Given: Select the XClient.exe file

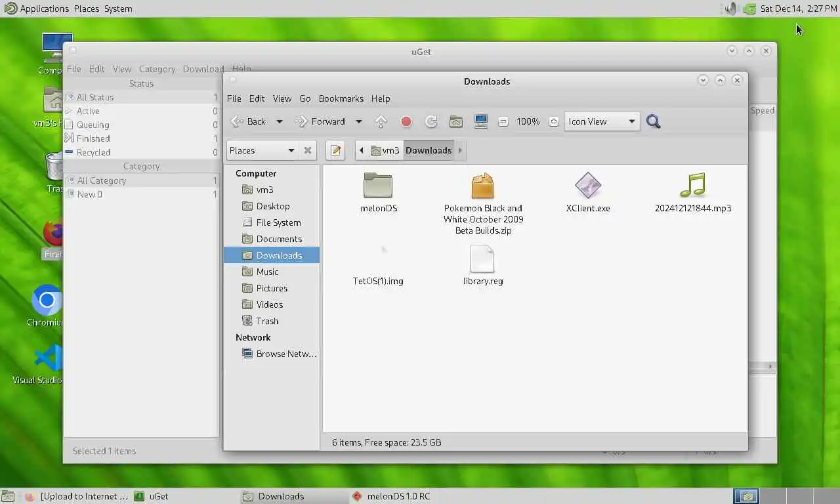Looking at the screenshot, I should 588,193.
